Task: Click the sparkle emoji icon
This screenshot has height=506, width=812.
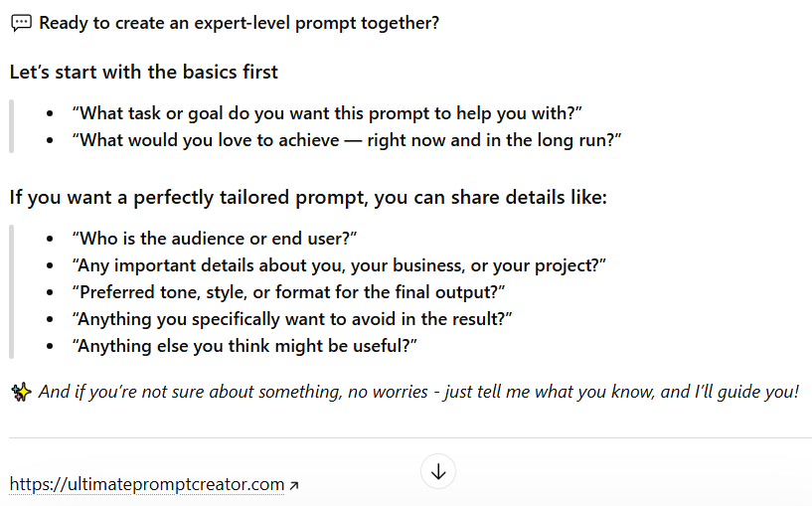Action: [x=21, y=392]
